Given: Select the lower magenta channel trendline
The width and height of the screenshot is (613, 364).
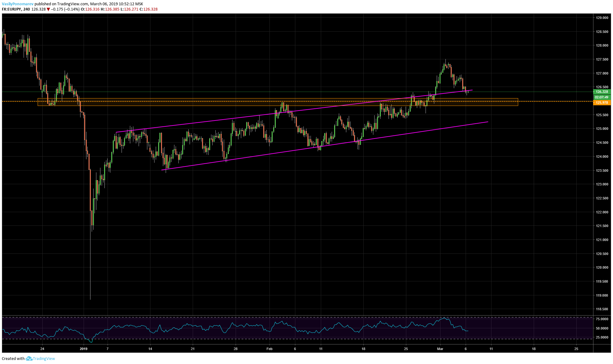Looking at the screenshot, I should 325,146.
